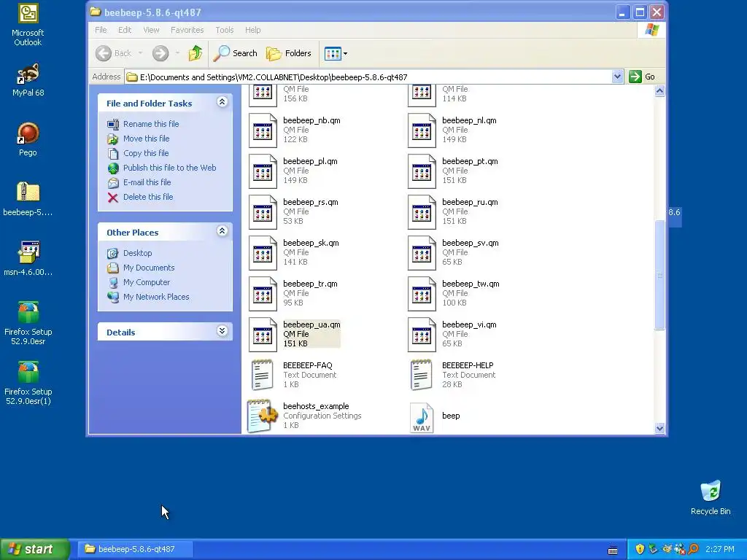
Task: Click the vertical scrollbar thumb
Action: point(659,275)
